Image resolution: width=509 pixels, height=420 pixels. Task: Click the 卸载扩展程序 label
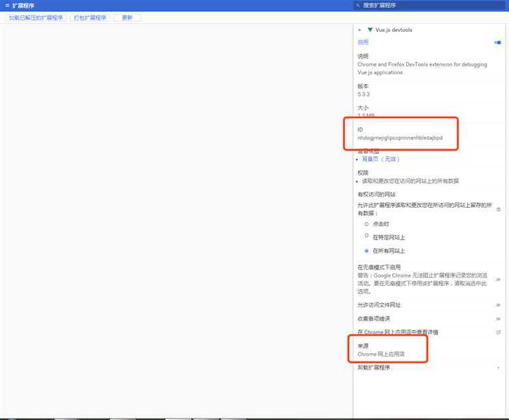pyautogui.click(x=374, y=368)
